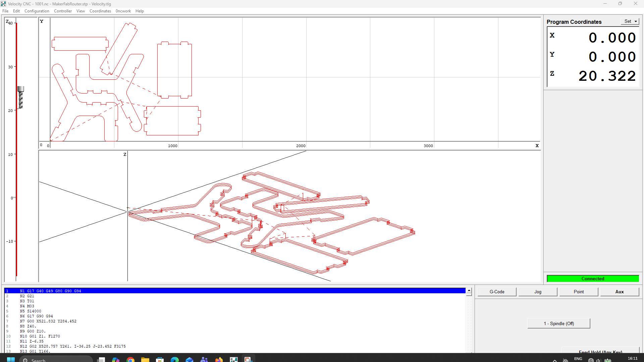Viewport: 644px width, 362px height.
Task: Click the Windows Start button
Action: pyautogui.click(x=11, y=360)
